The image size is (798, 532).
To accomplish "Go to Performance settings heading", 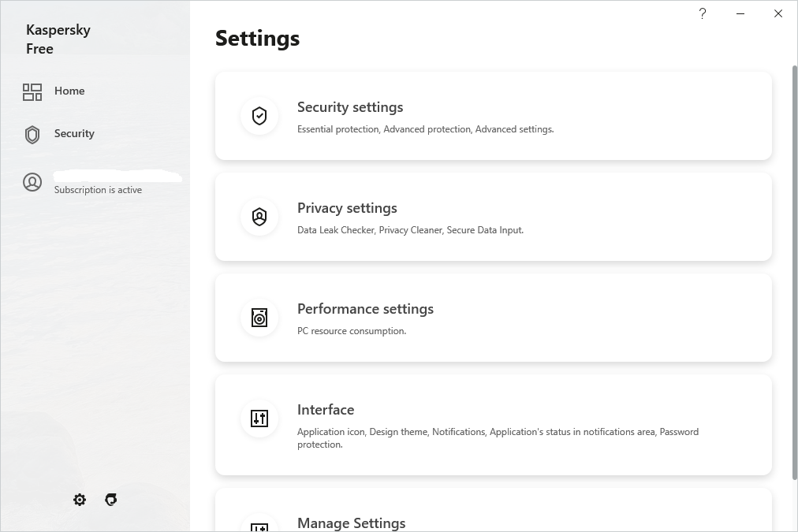I will (x=365, y=309).
